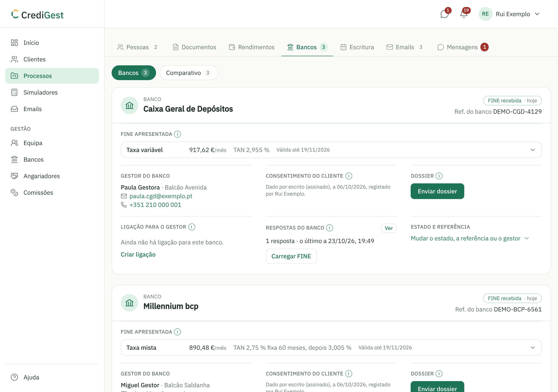The height and width of the screenshot is (392, 558).
Task: Click the Caixa Geral de Depósitos bank icon
Action: (129, 105)
